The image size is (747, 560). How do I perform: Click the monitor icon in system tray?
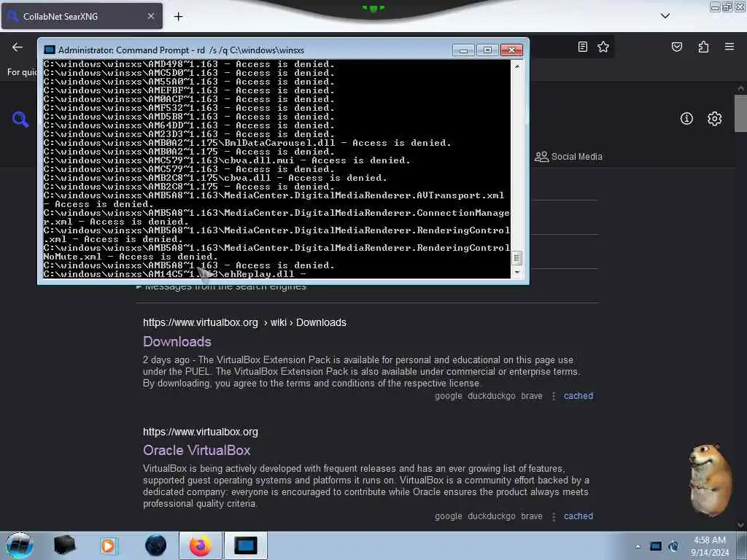coord(656,546)
